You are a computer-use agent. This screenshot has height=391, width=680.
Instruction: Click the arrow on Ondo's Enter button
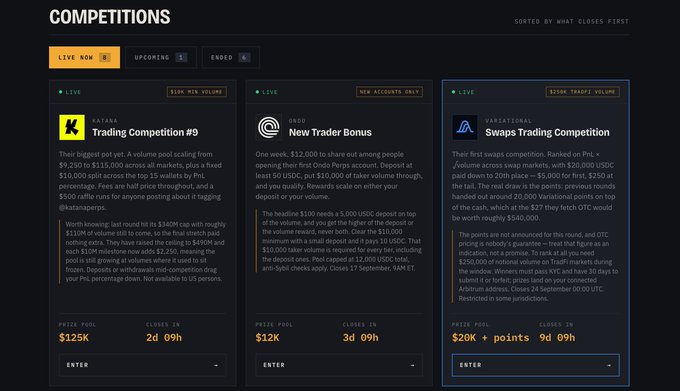(412, 365)
